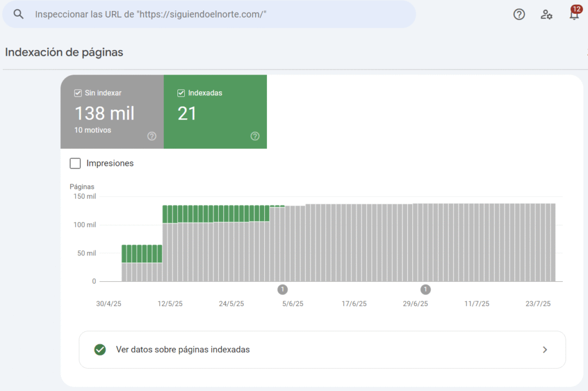Image resolution: width=588 pixels, height=391 pixels.
Task: Select the 138 mil not-indexed count
Action: pyautogui.click(x=104, y=113)
